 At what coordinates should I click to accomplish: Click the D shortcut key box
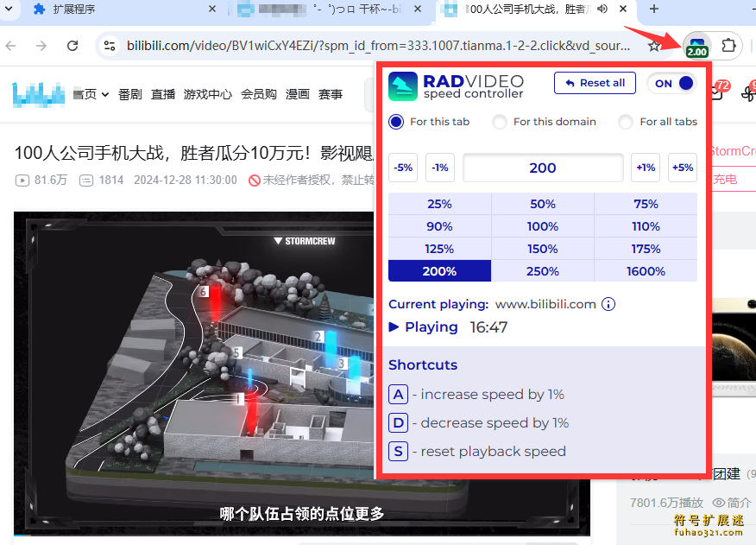pos(398,423)
